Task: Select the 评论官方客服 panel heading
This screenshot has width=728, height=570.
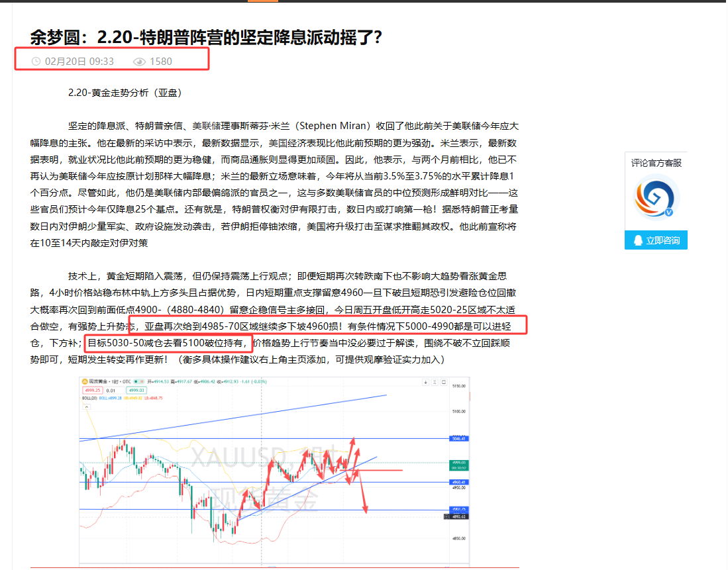Action: [655, 163]
